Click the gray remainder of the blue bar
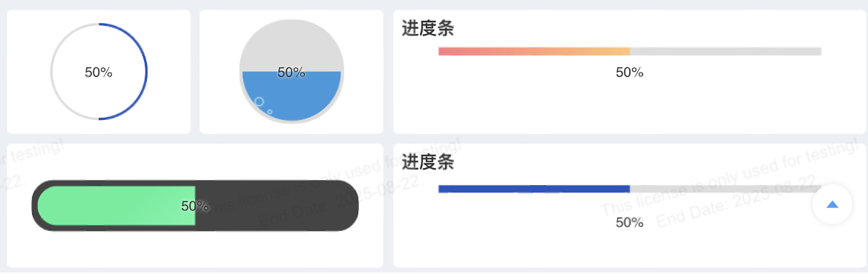868x274 pixels. click(726, 189)
